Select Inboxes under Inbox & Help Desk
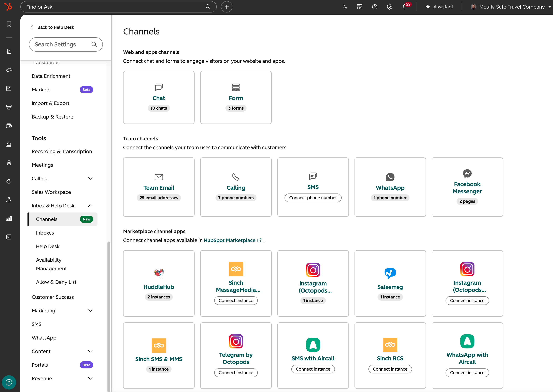This screenshot has height=392, width=553. click(45, 233)
